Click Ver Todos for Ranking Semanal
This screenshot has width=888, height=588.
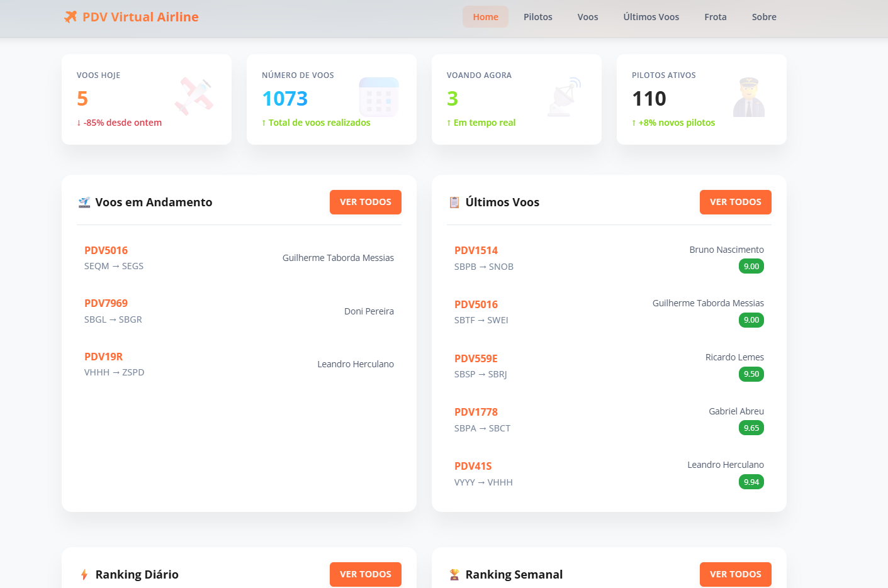point(735,574)
